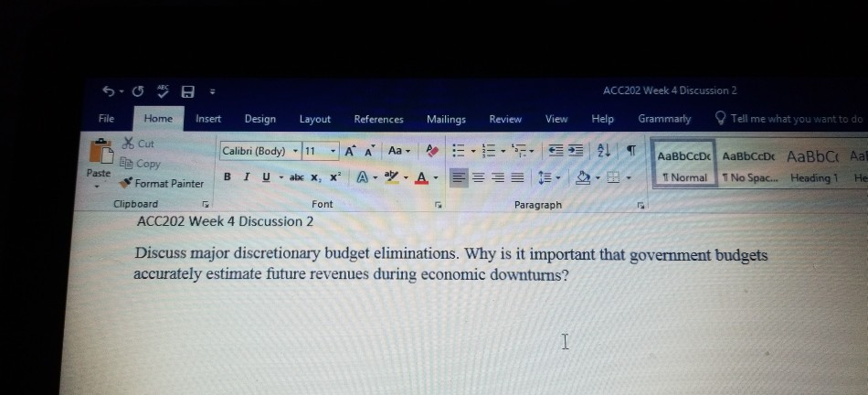Click the Borders icon
Image resolution: width=868 pixels, height=395 pixels.
coord(613,177)
